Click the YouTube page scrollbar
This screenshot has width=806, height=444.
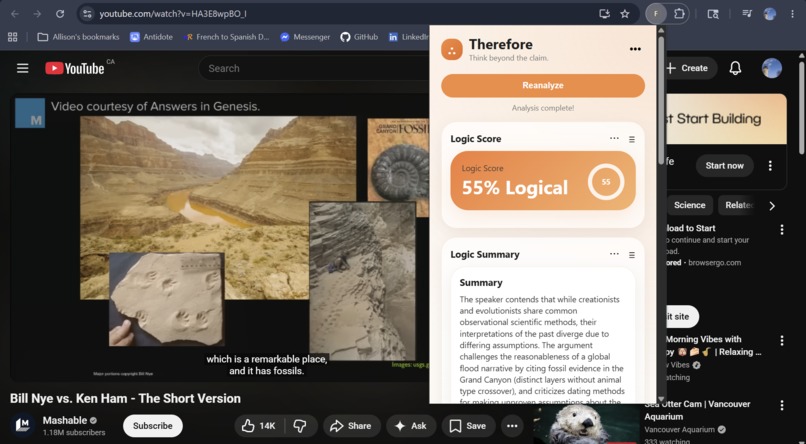801,108
